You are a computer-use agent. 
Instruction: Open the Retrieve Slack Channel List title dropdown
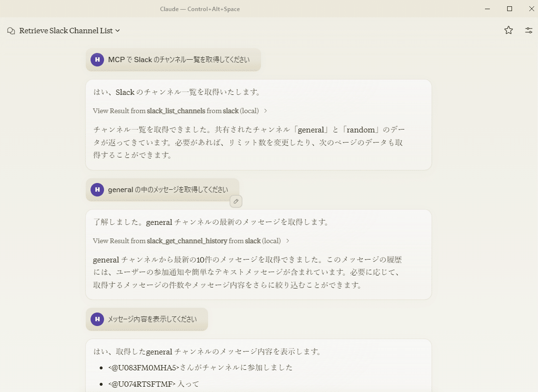pyautogui.click(x=70, y=30)
